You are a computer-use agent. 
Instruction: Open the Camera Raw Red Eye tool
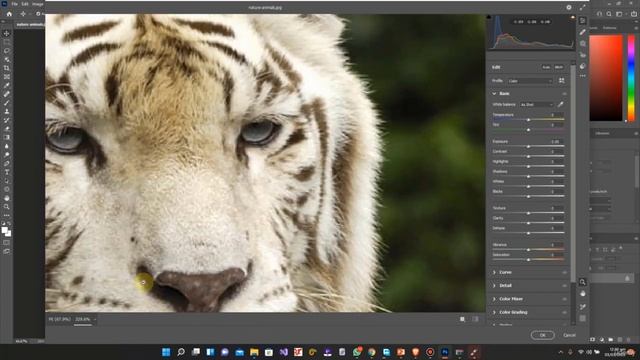(x=582, y=55)
